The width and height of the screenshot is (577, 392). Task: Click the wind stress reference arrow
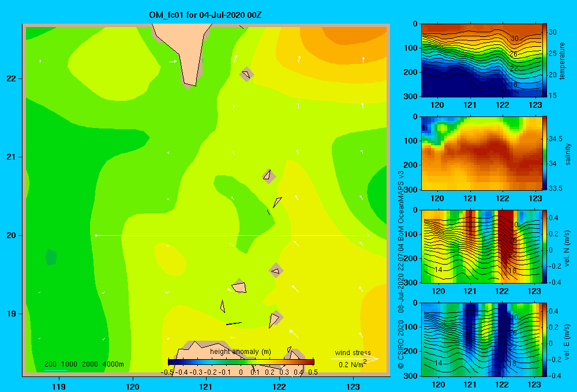pyautogui.click(x=354, y=359)
